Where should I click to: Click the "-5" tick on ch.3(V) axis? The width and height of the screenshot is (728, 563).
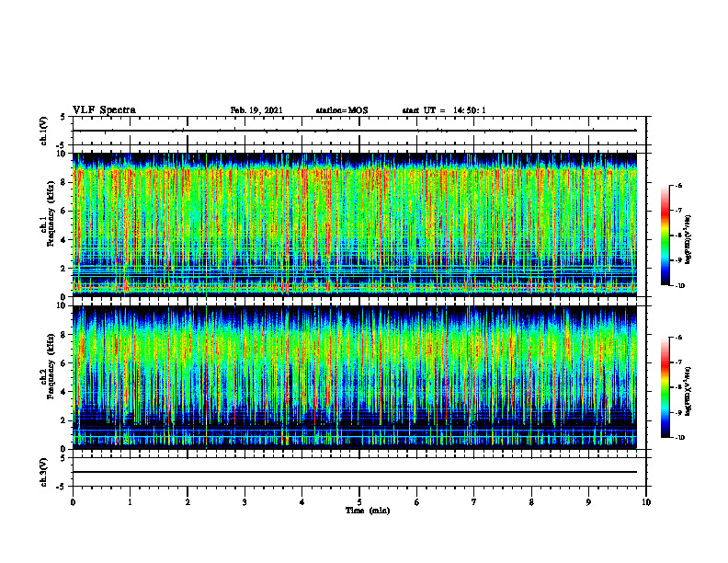tap(63, 487)
